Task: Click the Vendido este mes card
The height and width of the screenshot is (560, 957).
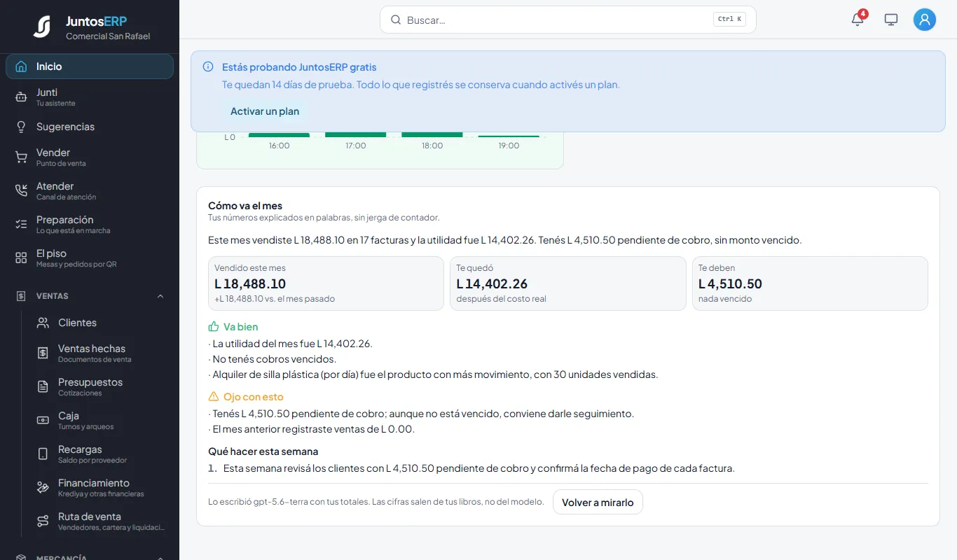Action: pyautogui.click(x=326, y=283)
